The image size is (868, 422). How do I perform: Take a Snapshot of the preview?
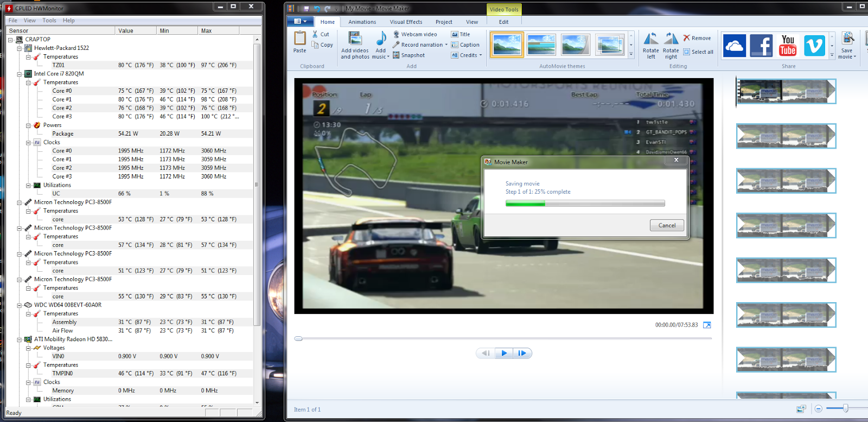[x=409, y=55]
